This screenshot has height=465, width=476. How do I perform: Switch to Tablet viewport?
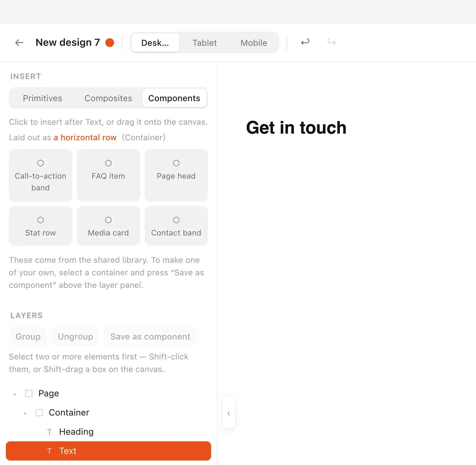point(204,43)
